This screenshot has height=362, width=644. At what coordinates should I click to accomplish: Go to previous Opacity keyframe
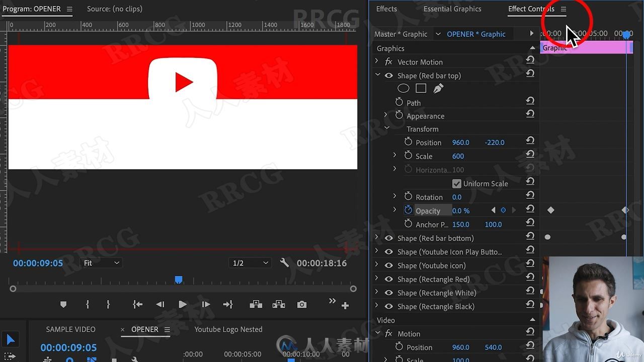[x=493, y=210]
